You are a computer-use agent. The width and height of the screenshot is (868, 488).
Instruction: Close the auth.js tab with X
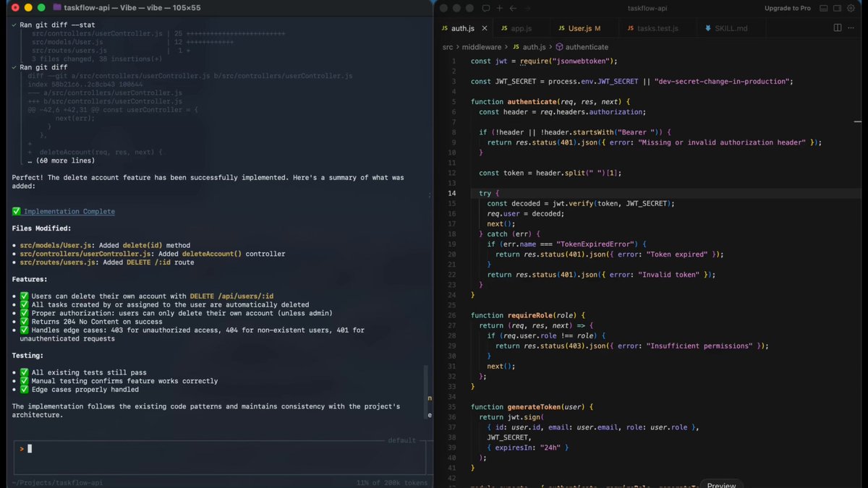pos(485,28)
